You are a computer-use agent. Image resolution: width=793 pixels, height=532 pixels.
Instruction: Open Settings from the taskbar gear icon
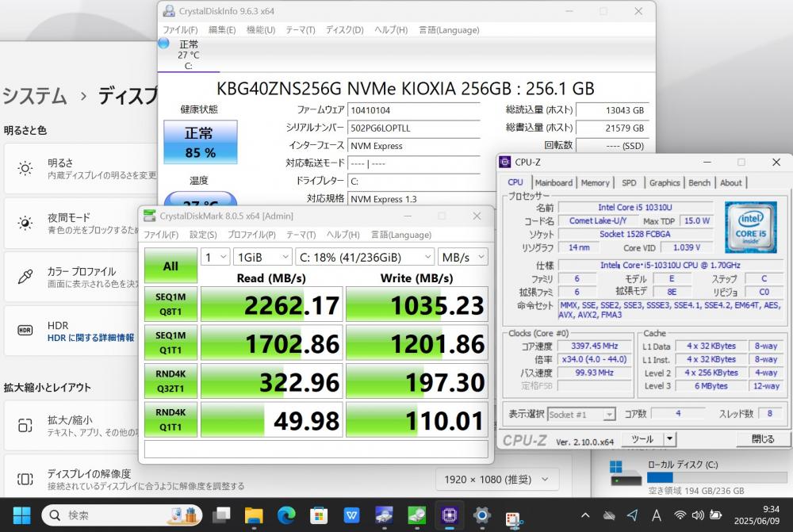pyautogui.click(x=481, y=515)
